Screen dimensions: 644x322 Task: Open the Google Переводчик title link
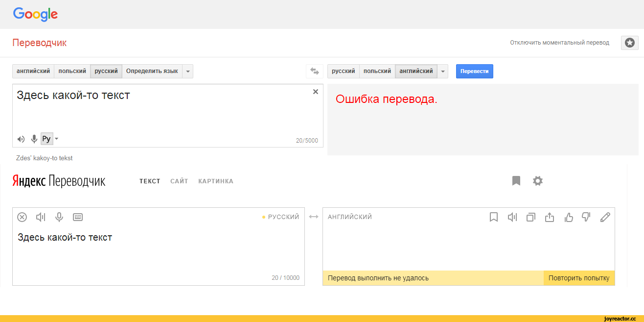40,43
